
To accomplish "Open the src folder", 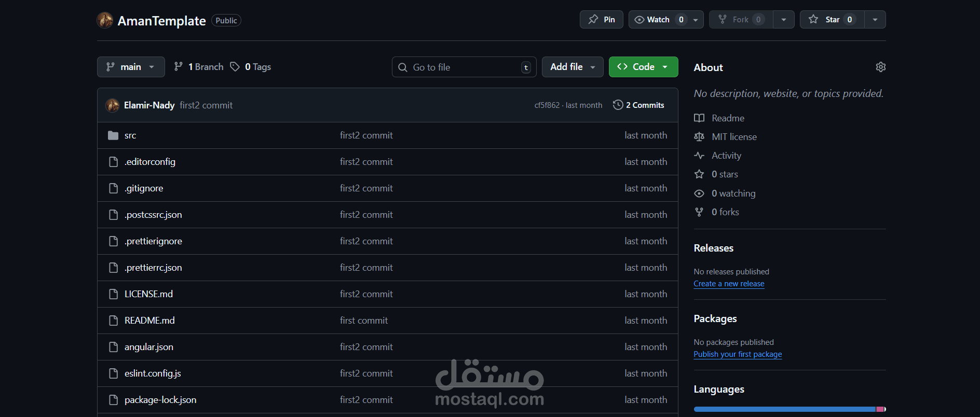I will click(130, 135).
